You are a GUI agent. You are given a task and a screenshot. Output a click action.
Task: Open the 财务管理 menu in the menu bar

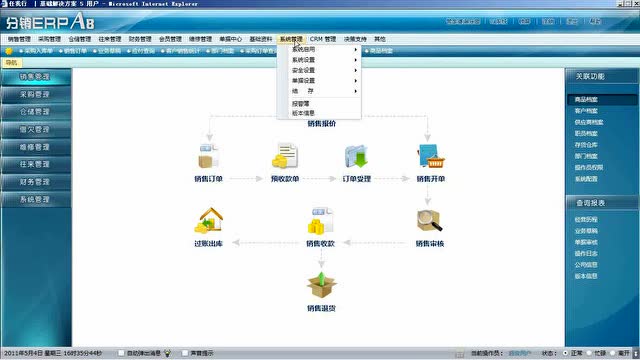coord(140,39)
